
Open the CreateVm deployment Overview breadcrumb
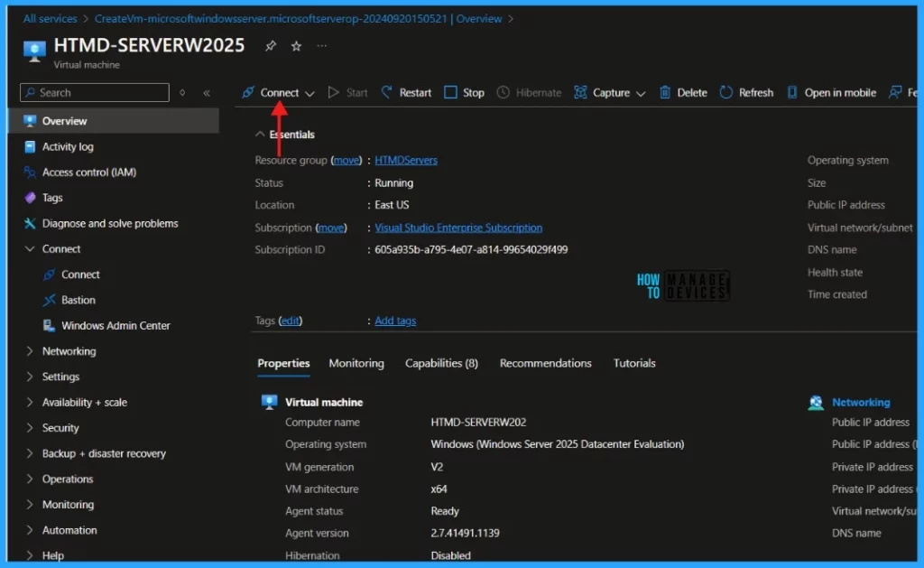point(298,19)
